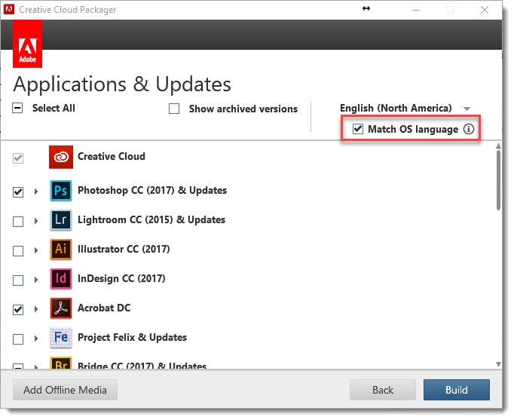
Task: Toggle the Select All checkbox
Action: click(17, 108)
